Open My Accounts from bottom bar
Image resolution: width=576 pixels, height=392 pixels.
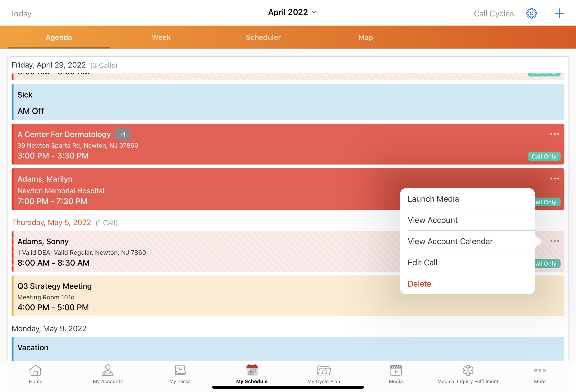point(108,374)
